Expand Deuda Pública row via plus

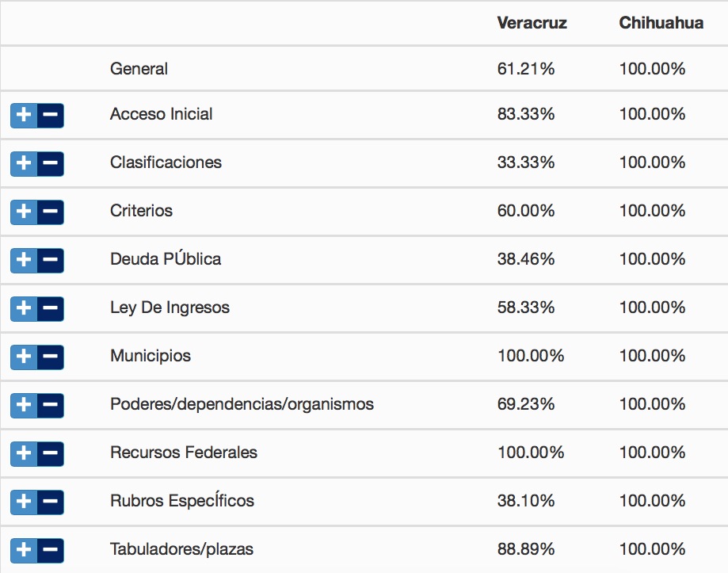[x=24, y=260]
